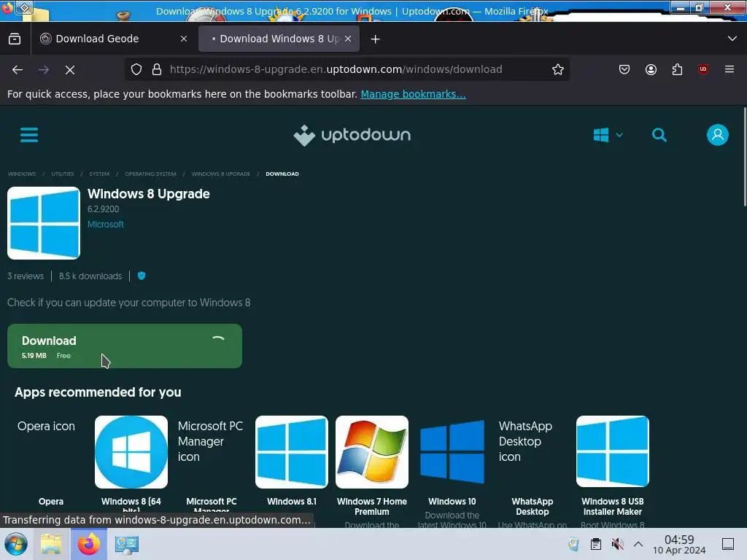Viewport: 747px width, 560px height.
Task: Close the Download Windows 8 Upgrade tab
Action: [x=348, y=39]
